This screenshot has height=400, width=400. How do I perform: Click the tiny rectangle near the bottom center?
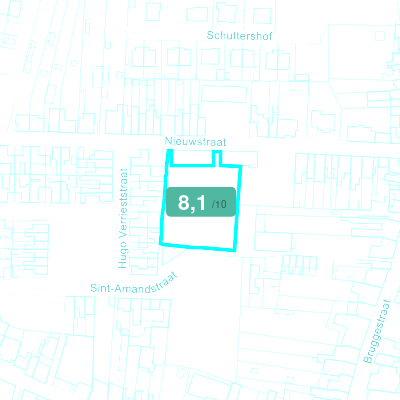coord(255,371)
